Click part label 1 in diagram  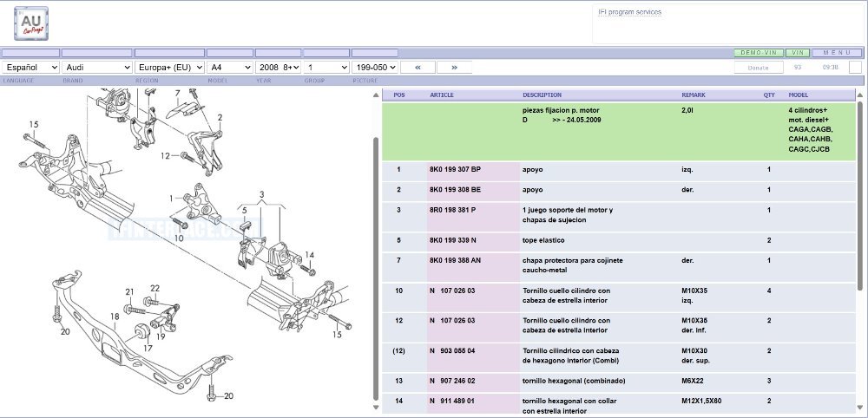click(172, 198)
